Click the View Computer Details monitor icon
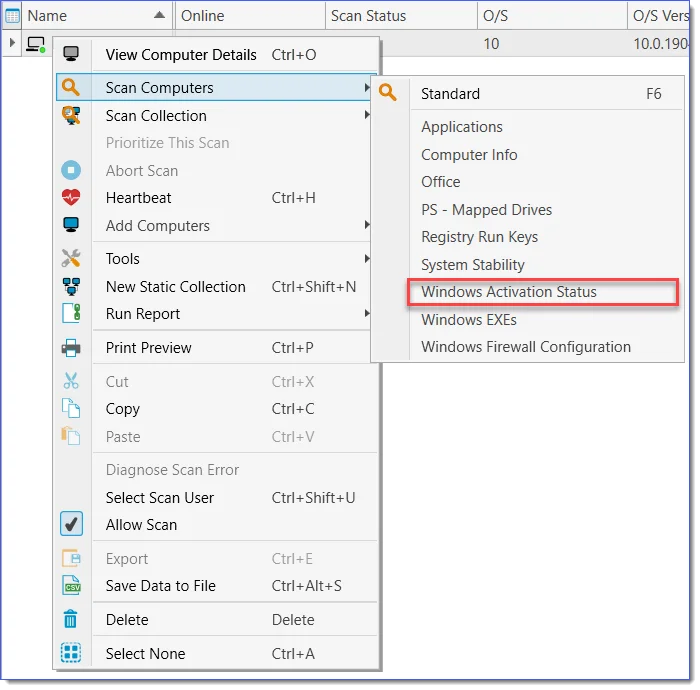This screenshot has width=700, height=690. [71, 55]
